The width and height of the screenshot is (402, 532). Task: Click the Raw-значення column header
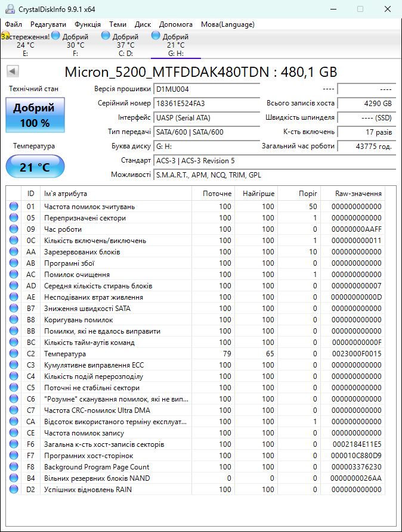click(x=352, y=194)
